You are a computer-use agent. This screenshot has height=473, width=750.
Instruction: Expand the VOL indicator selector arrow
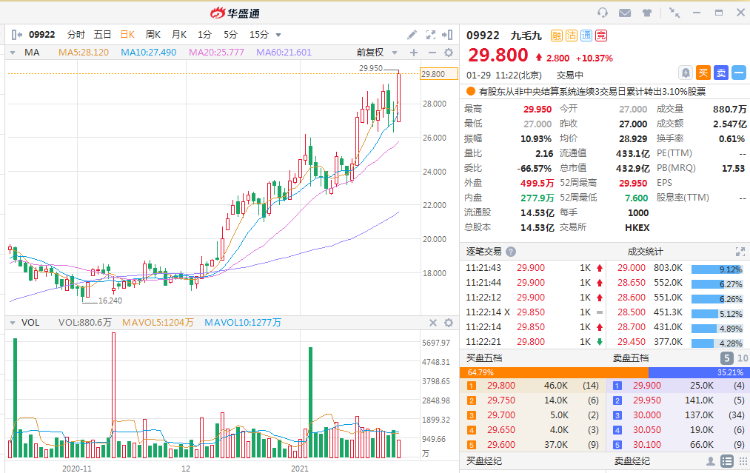[13, 322]
